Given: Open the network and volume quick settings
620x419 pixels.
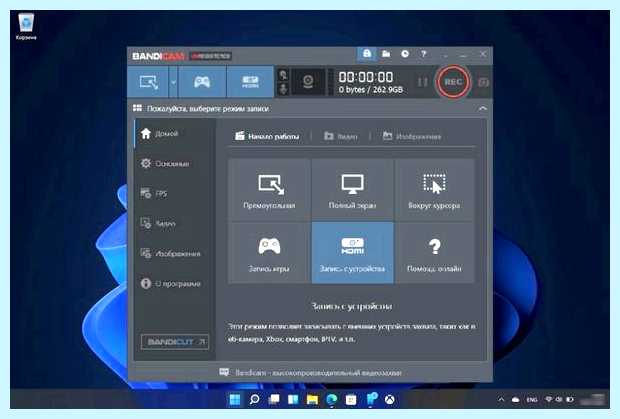Looking at the screenshot, I should point(559,400).
